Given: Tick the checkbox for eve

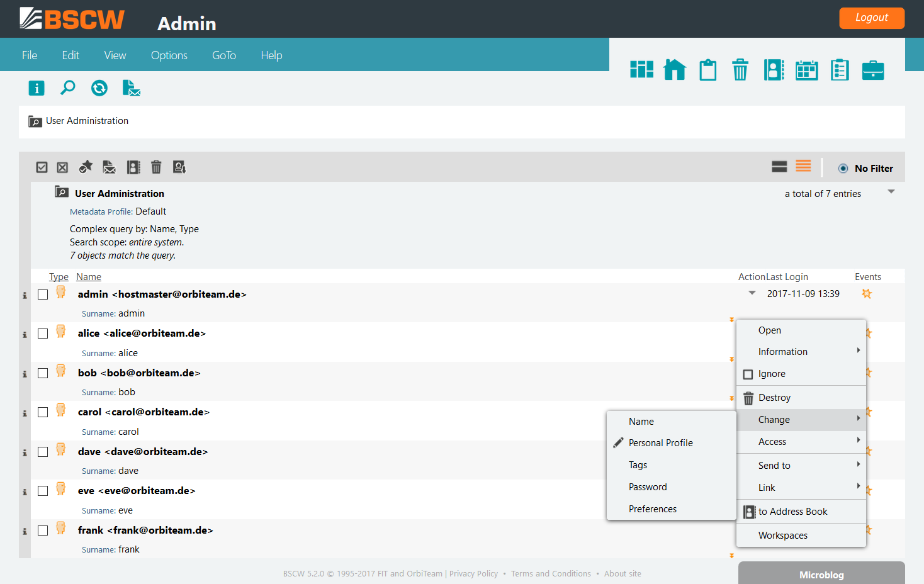Looking at the screenshot, I should click(x=43, y=491).
